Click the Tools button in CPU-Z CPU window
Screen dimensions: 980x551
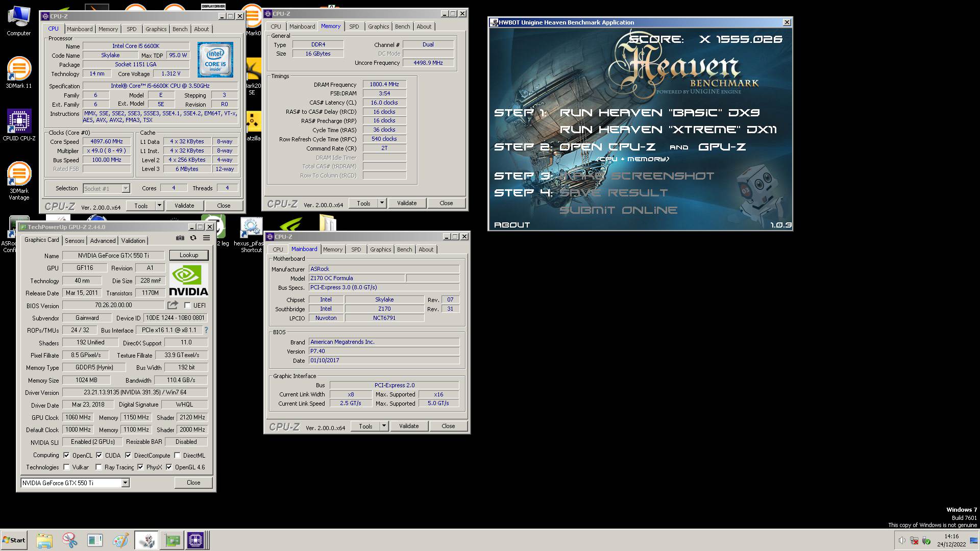coord(141,206)
